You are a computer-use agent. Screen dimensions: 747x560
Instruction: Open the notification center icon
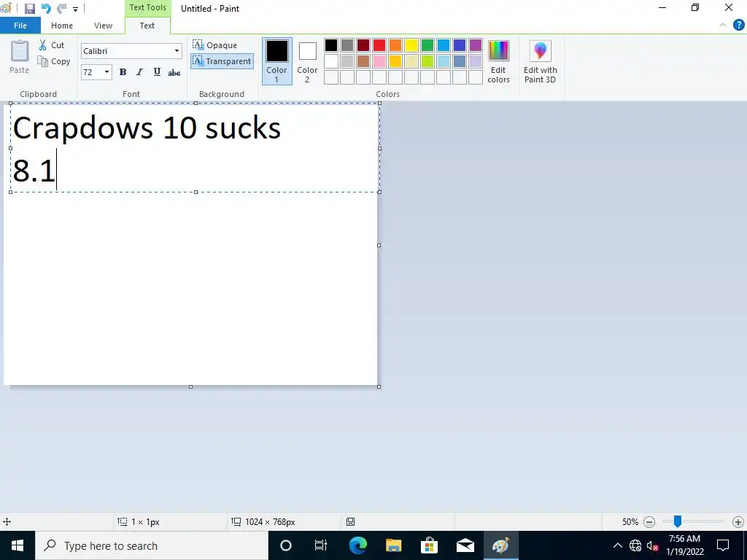click(x=723, y=545)
